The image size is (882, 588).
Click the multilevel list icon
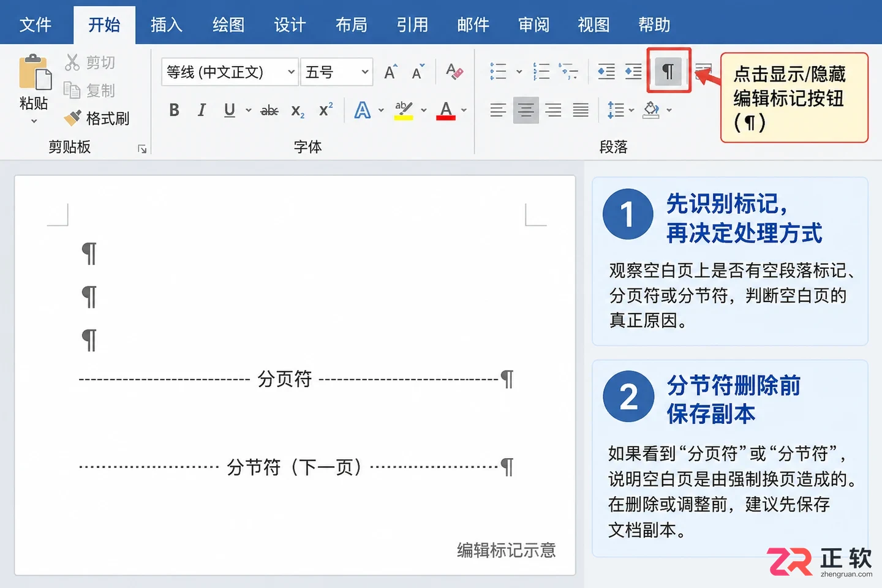pyautogui.click(x=568, y=72)
